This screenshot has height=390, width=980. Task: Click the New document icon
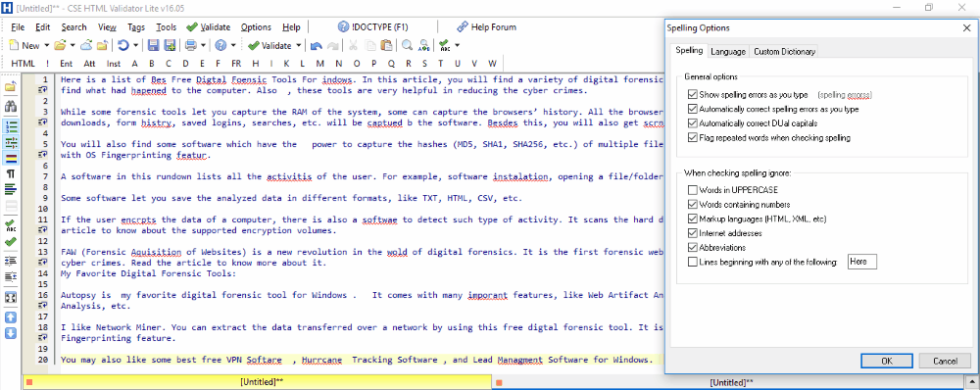[14, 46]
